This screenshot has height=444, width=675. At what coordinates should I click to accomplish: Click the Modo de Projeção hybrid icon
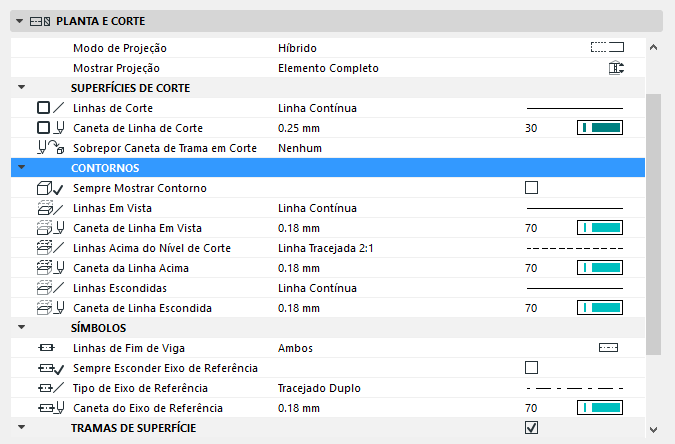pyautogui.click(x=607, y=48)
